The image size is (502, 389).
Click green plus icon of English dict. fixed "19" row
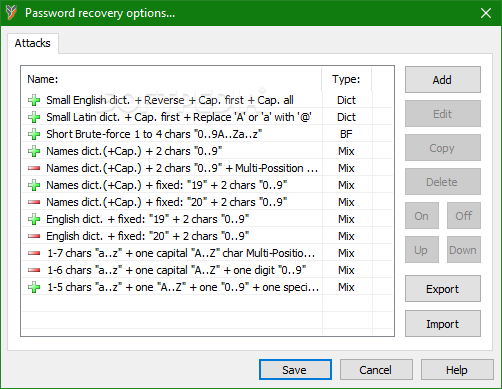(34, 219)
